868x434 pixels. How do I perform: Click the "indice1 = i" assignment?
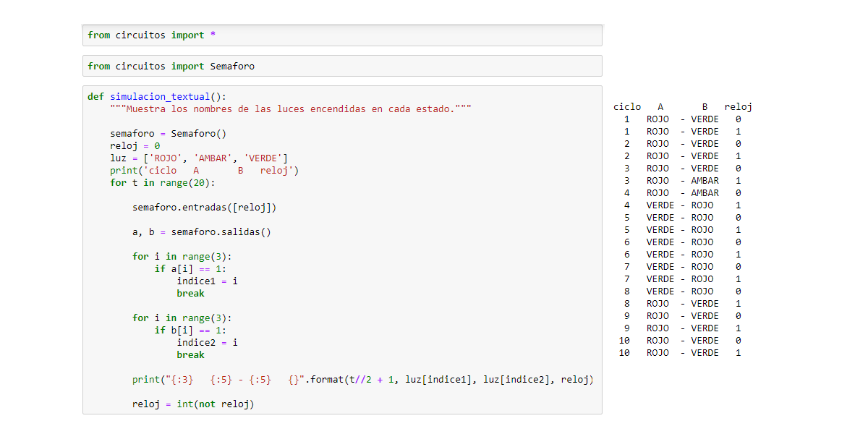tap(207, 281)
